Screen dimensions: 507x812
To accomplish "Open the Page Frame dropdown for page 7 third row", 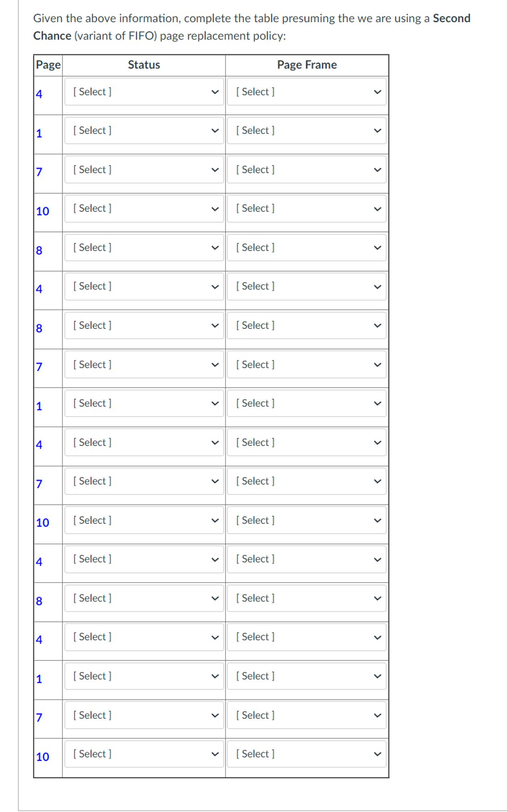I will (x=306, y=169).
